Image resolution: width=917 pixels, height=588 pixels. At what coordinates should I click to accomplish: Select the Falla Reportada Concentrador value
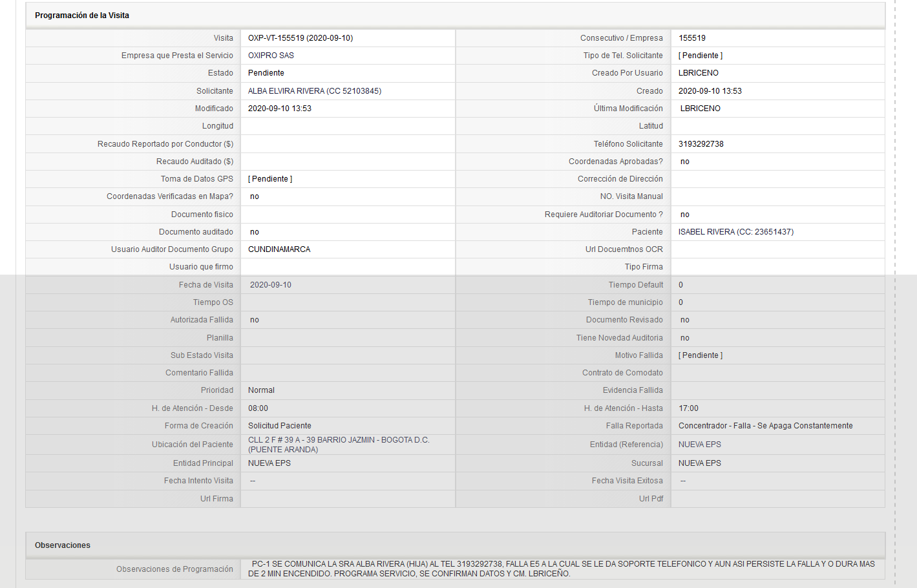pyautogui.click(x=766, y=426)
